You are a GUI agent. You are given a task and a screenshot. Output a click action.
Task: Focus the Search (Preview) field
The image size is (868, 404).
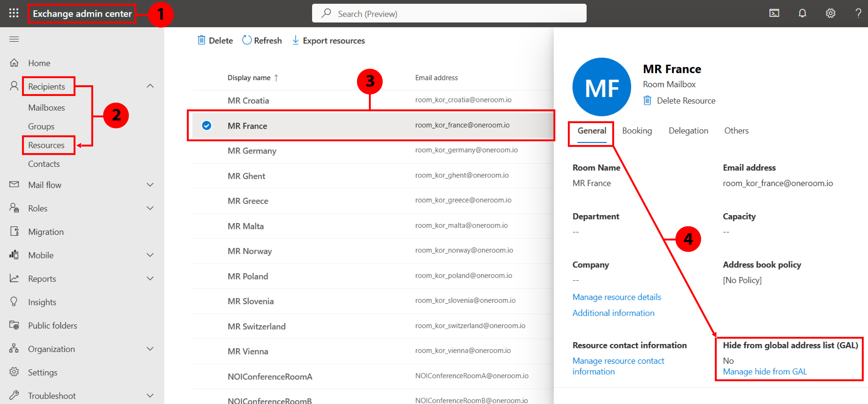point(449,13)
